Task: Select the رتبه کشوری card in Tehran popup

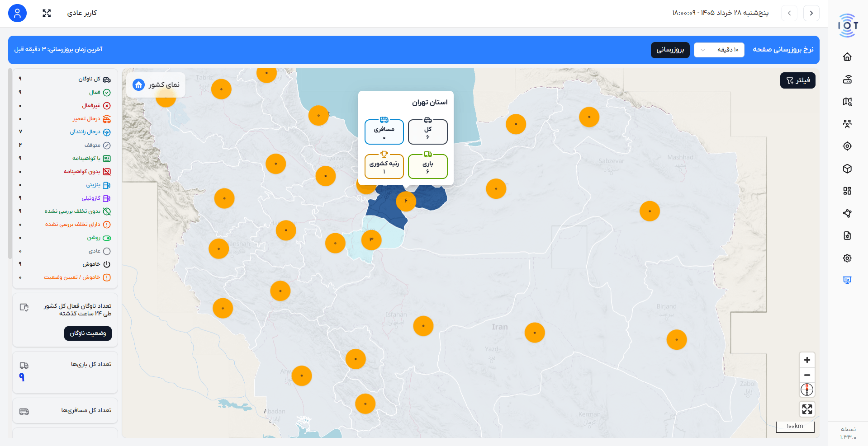Action: coord(384,166)
